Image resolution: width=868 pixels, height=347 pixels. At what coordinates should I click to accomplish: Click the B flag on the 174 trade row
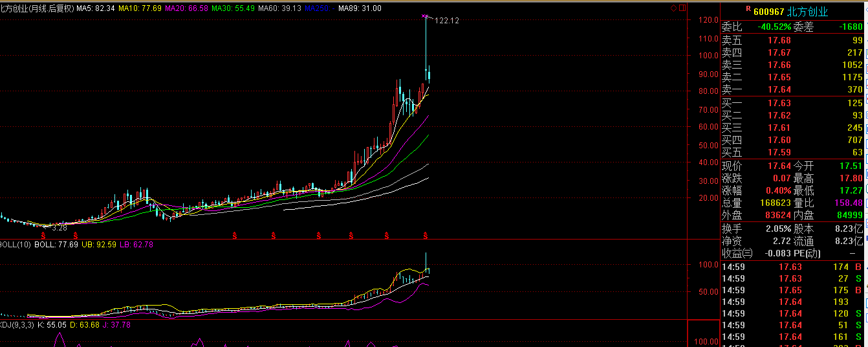point(858,267)
